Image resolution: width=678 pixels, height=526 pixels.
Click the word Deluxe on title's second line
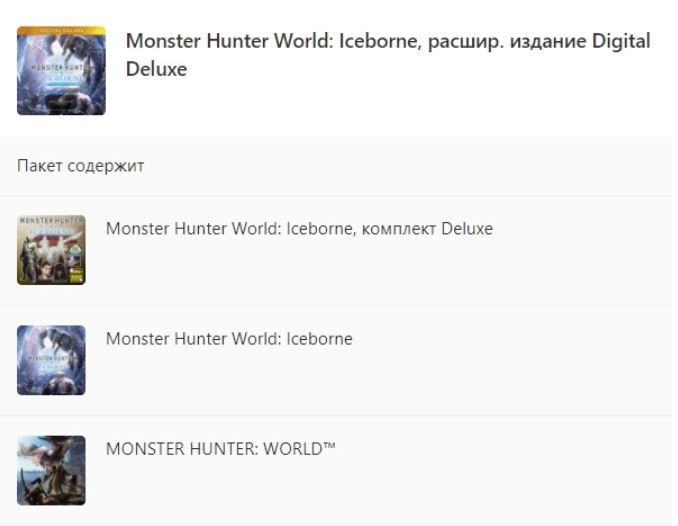click(x=157, y=69)
